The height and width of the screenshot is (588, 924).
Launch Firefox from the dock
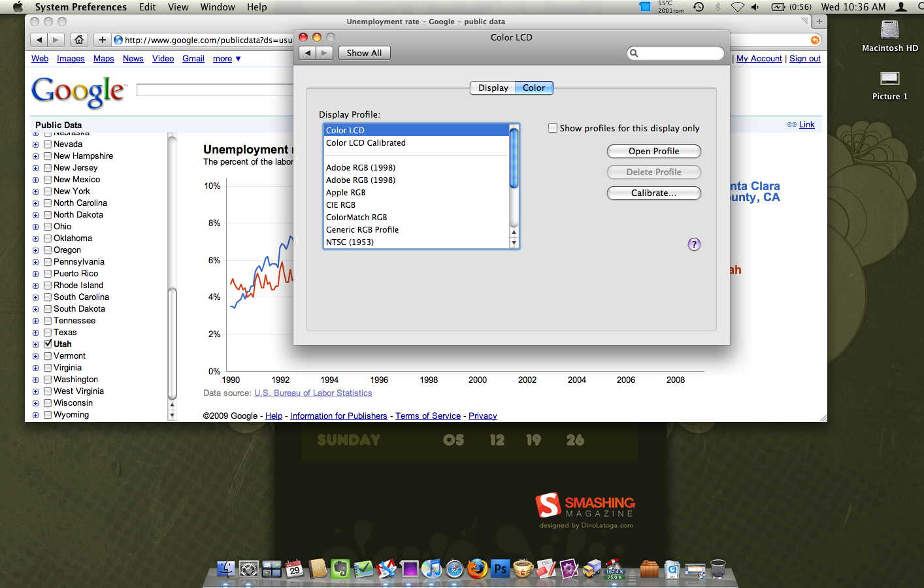point(477,569)
